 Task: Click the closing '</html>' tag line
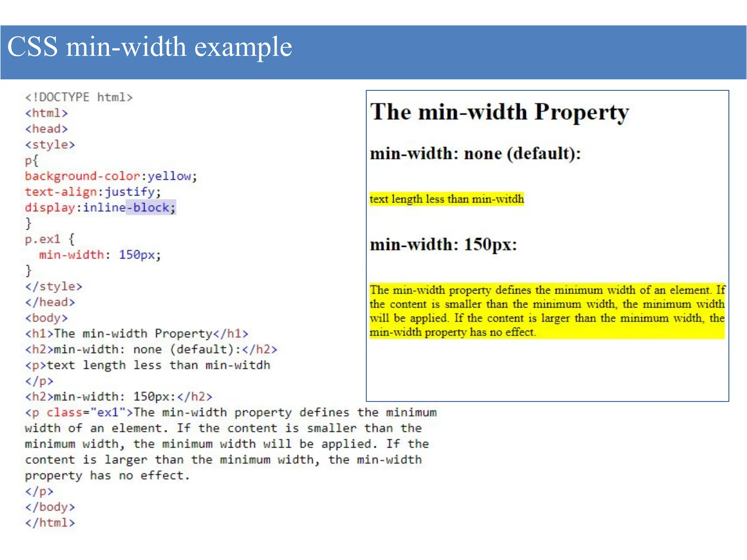50,522
